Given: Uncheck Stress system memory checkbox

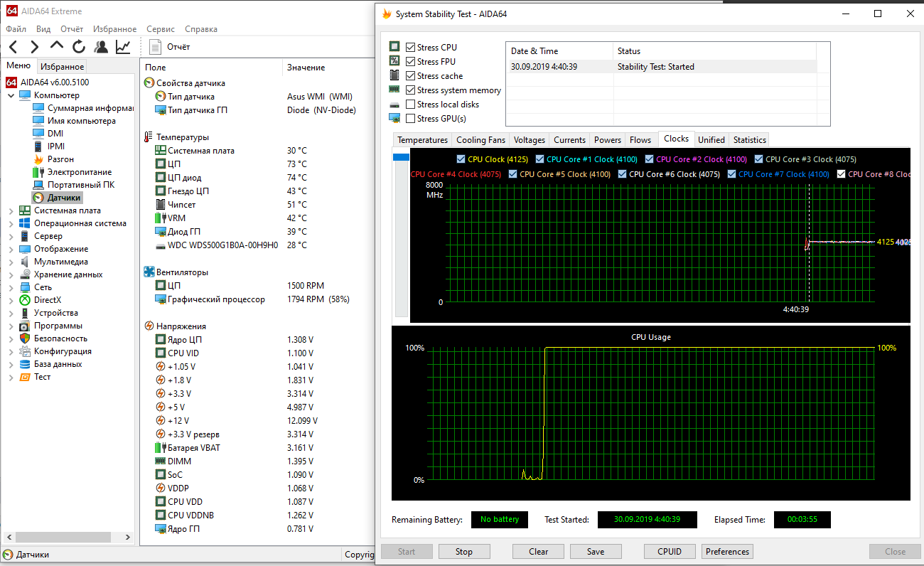Looking at the screenshot, I should (x=410, y=90).
